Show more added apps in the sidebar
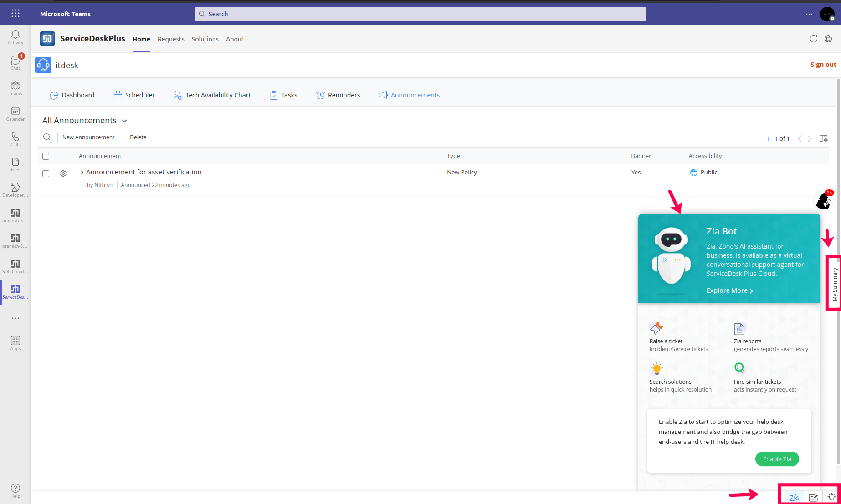The height and width of the screenshot is (504, 841). (x=15, y=318)
